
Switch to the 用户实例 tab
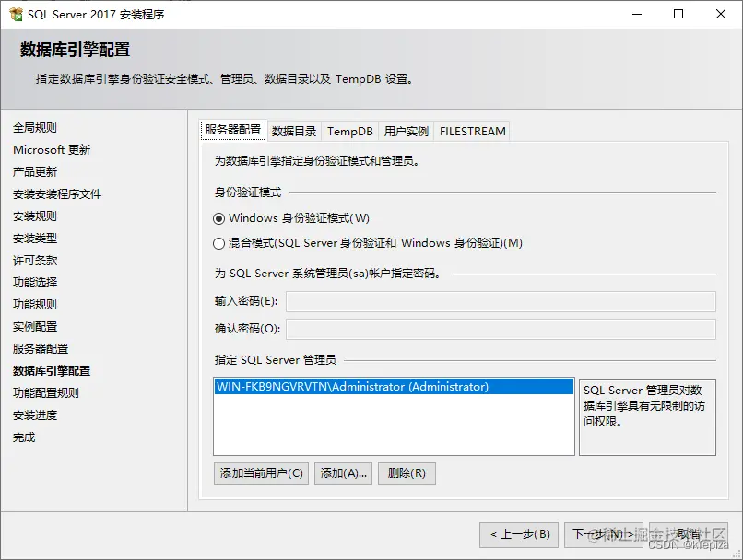[404, 131]
